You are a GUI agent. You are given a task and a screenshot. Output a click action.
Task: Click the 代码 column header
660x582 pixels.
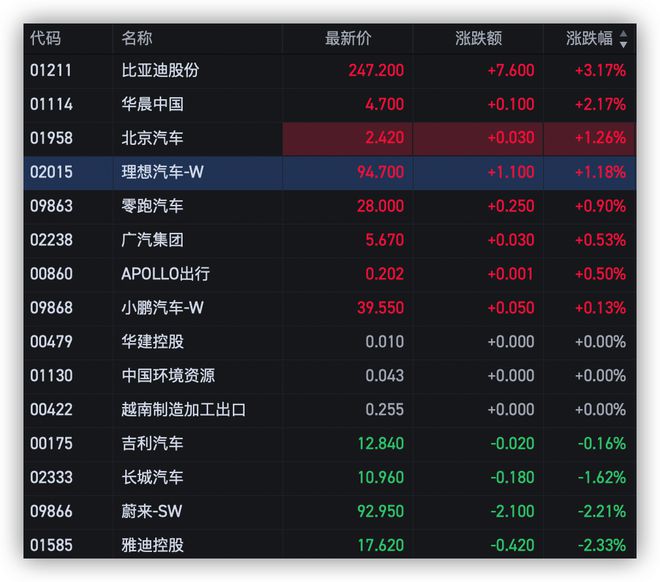coord(45,38)
